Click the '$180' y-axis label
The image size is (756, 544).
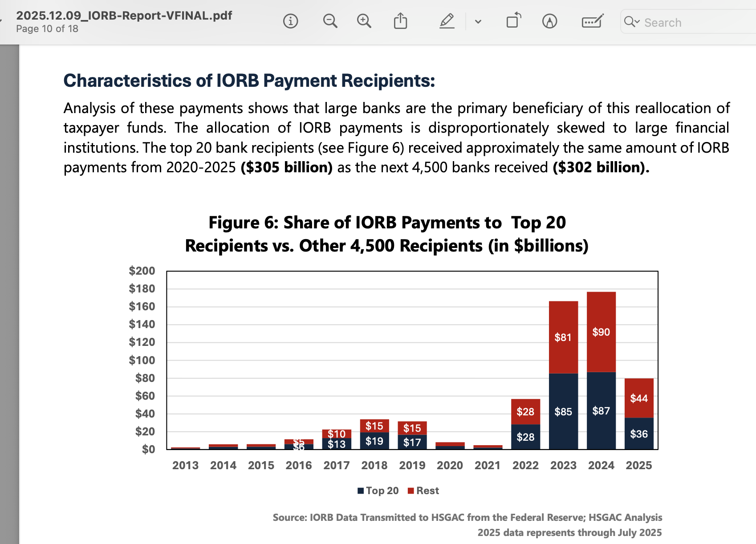click(142, 288)
